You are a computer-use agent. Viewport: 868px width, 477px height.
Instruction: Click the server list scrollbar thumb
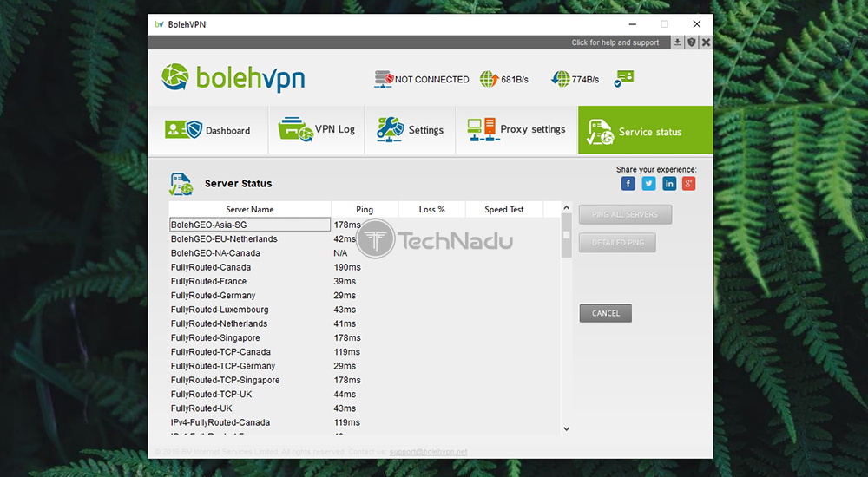click(566, 236)
